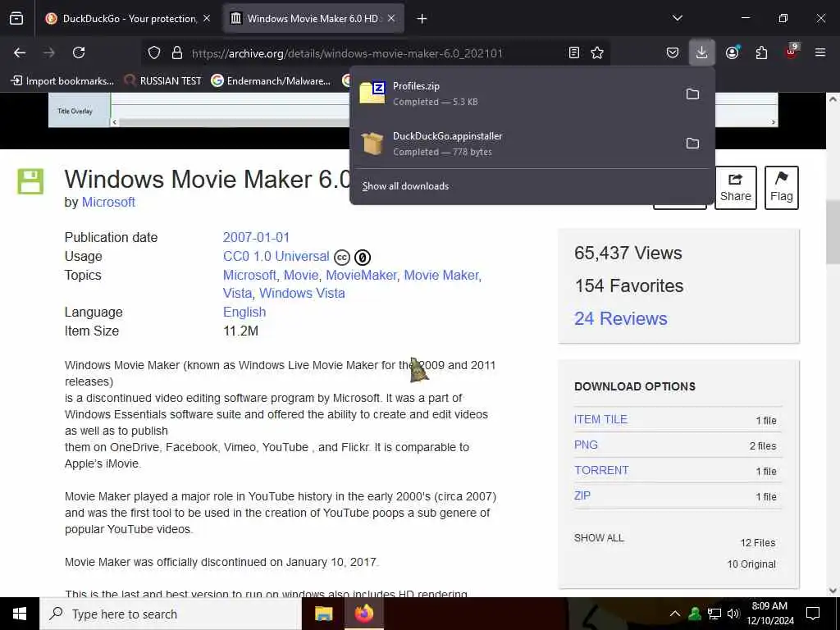Click Creative Commons CC icon
This screenshot has width=840, height=630.
342,258
